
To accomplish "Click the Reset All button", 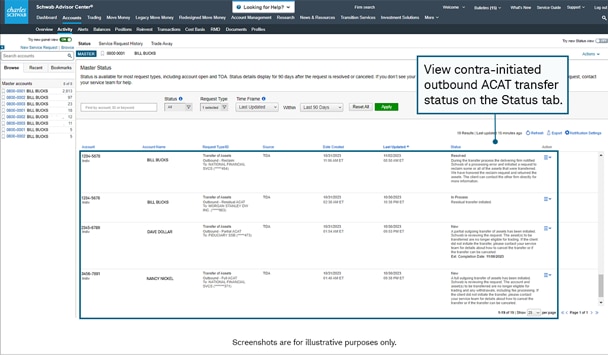I will coord(361,107).
